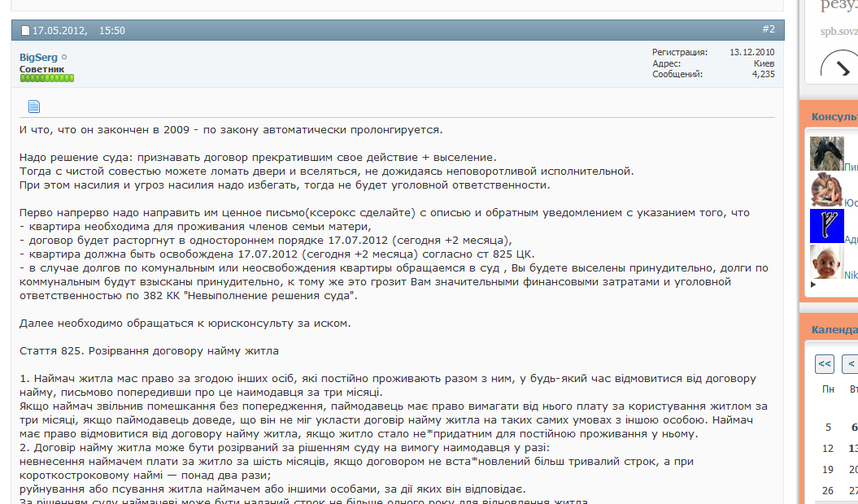Go to the previous month with the calendar < button
Image resolution: width=858 pixels, height=504 pixels.
click(x=850, y=363)
